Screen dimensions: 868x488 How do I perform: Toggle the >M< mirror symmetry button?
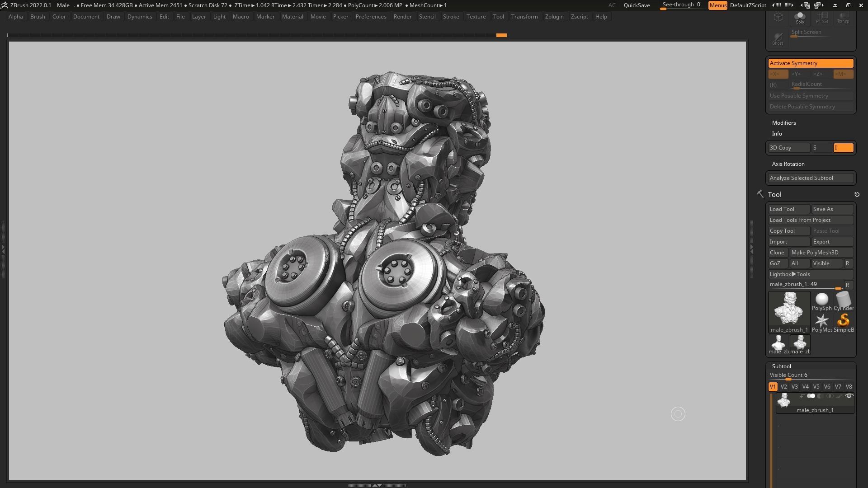[843, 74]
